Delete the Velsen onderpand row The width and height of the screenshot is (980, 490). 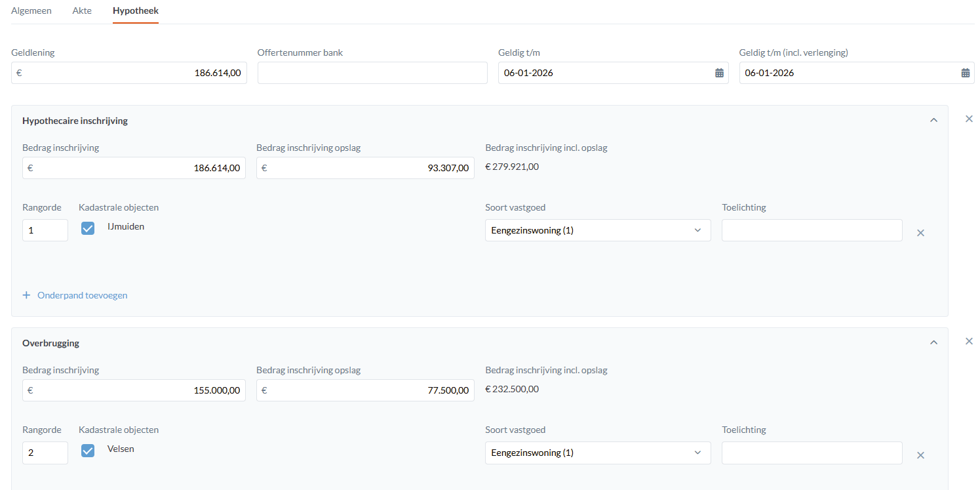click(920, 455)
